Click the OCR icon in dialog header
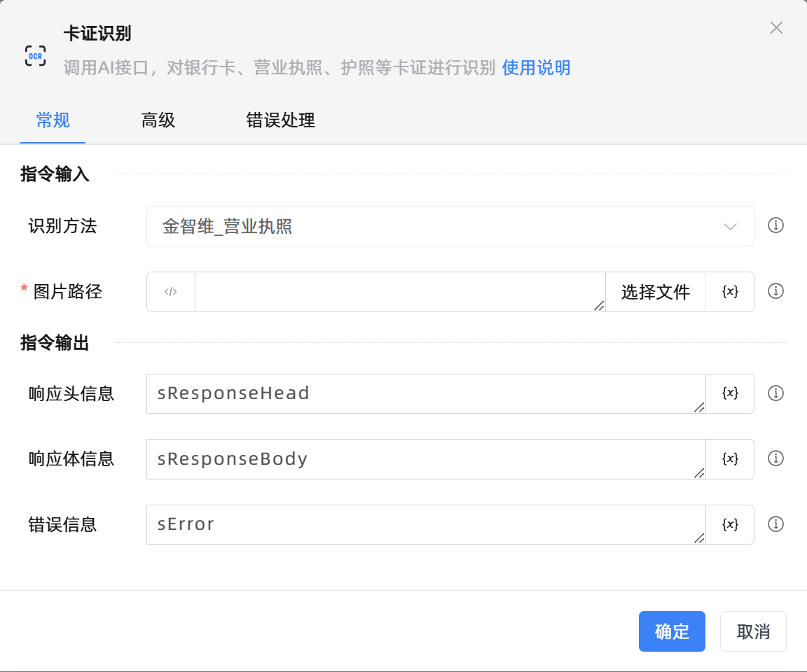Screen dimensions: 807x672 click(36, 55)
